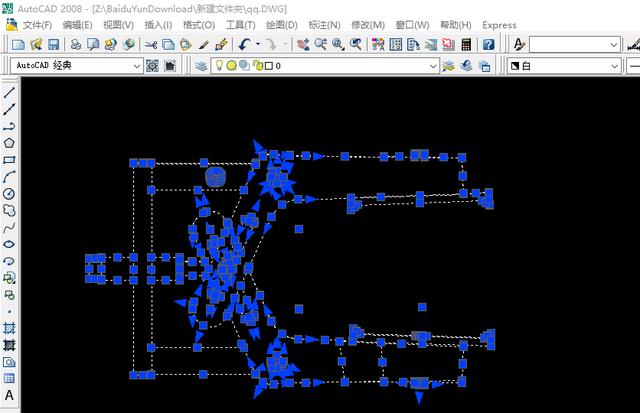Viewport: 640px width, 413px height.
Task: Toggle the lock icon for layer 0
Action: tap(254, 66)
